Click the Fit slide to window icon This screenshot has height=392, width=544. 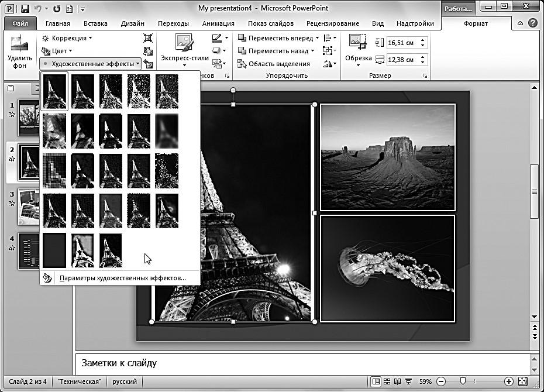pos(522,381)
